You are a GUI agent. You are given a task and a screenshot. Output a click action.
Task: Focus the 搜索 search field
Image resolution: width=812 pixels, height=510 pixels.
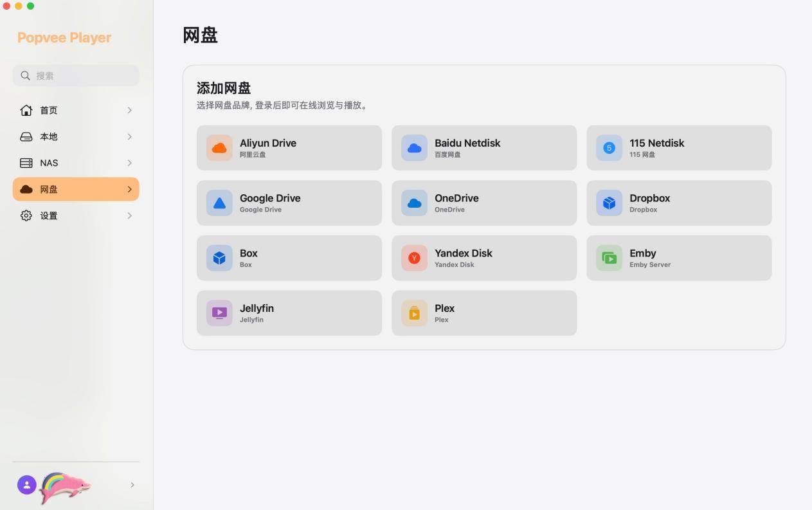(76, 75)
